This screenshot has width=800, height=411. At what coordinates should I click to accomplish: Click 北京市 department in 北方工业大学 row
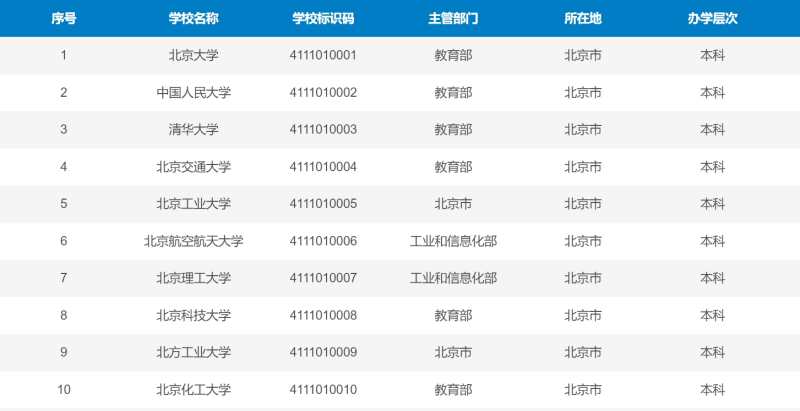pyautogui.click(x=453, y=352)
